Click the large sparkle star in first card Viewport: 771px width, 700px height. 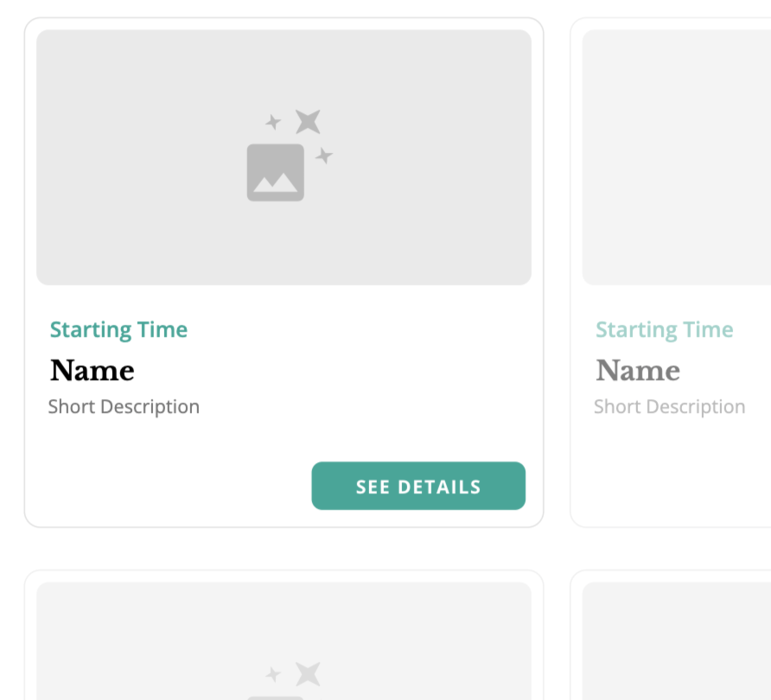tap(308, 122)
